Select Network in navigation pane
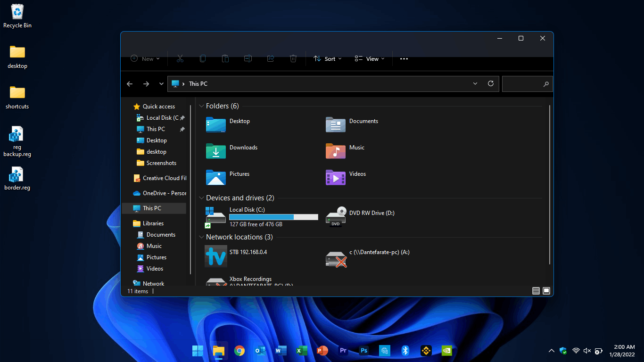Image resolution: width=644 pixels, height=362 pixels. (x=149, y=283)
